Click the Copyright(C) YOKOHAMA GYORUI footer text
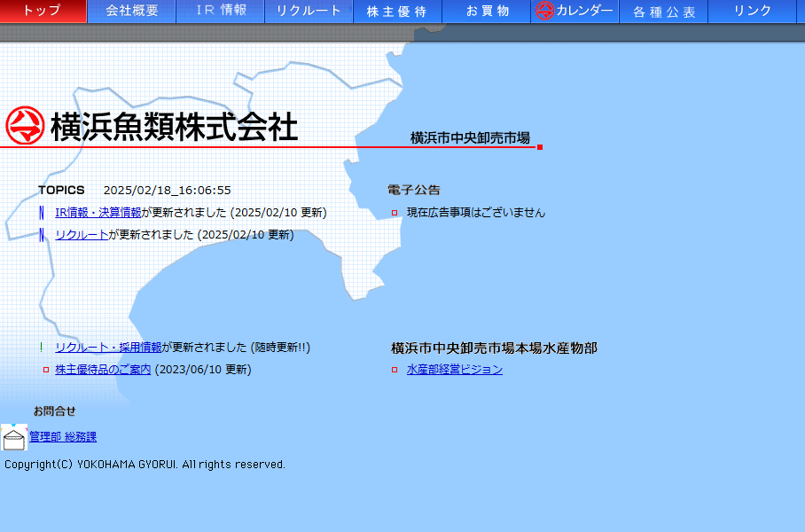This screenshot has width=805, height=532. pos(145,465)
